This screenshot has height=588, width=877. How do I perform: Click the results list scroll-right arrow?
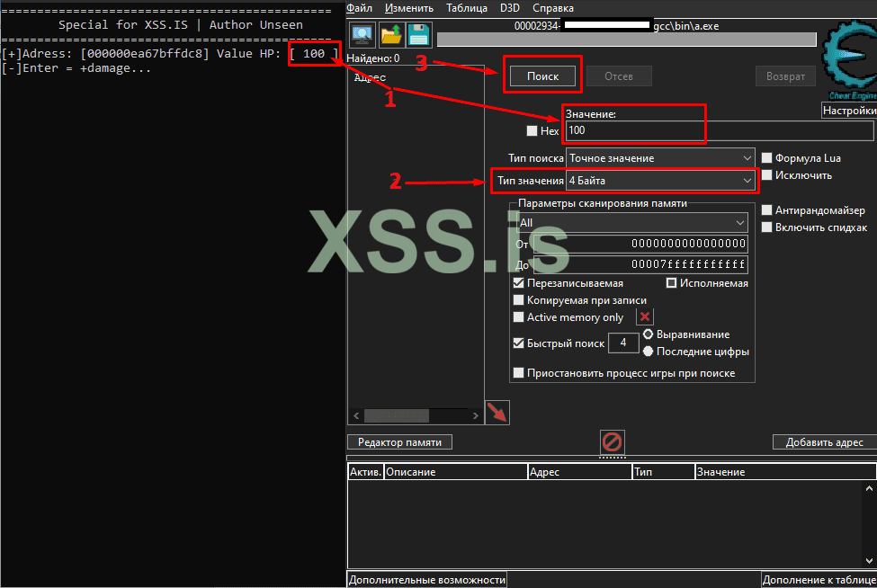pos(476,416)
